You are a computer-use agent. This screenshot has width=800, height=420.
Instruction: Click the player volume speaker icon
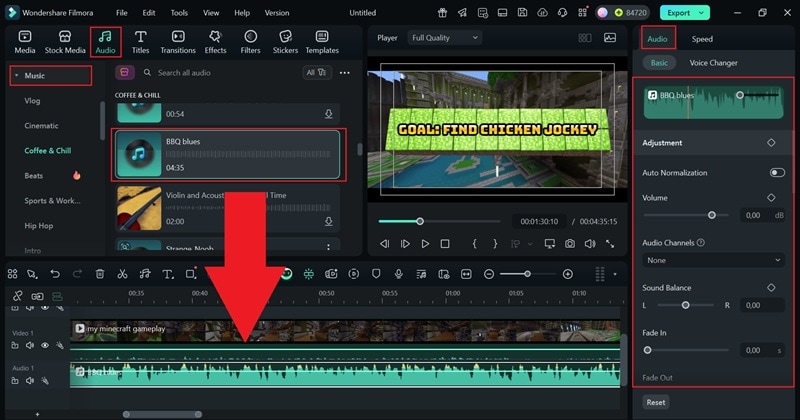[590, 244]
